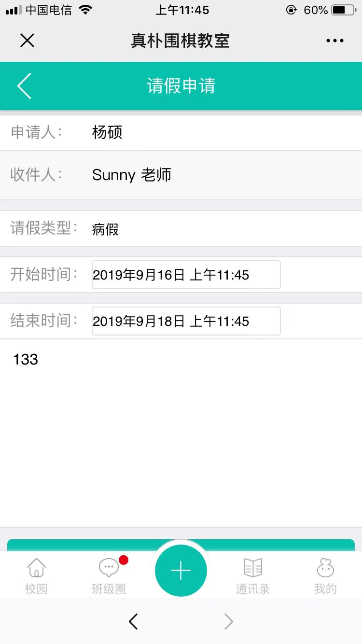Tap the browser back arrow at the bottom
The width and height of the screenshot is (362, 644).
tap(134, 622)
